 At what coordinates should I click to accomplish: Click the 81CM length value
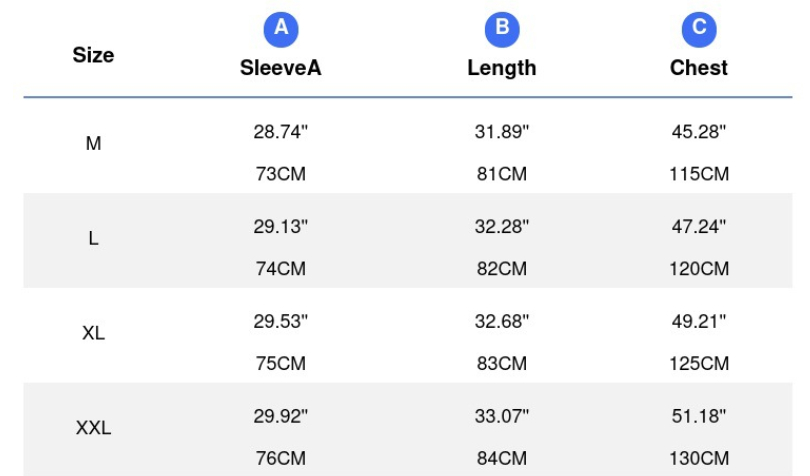[502, 174]
